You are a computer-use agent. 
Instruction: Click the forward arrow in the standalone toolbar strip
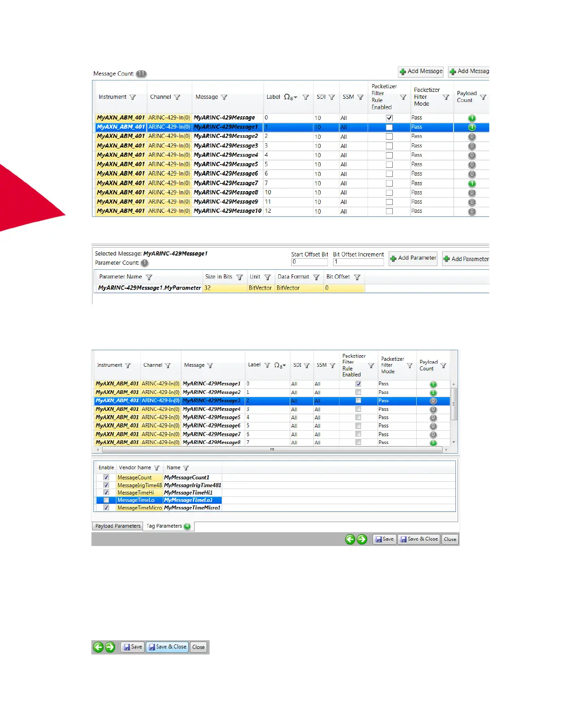point(110,647)
